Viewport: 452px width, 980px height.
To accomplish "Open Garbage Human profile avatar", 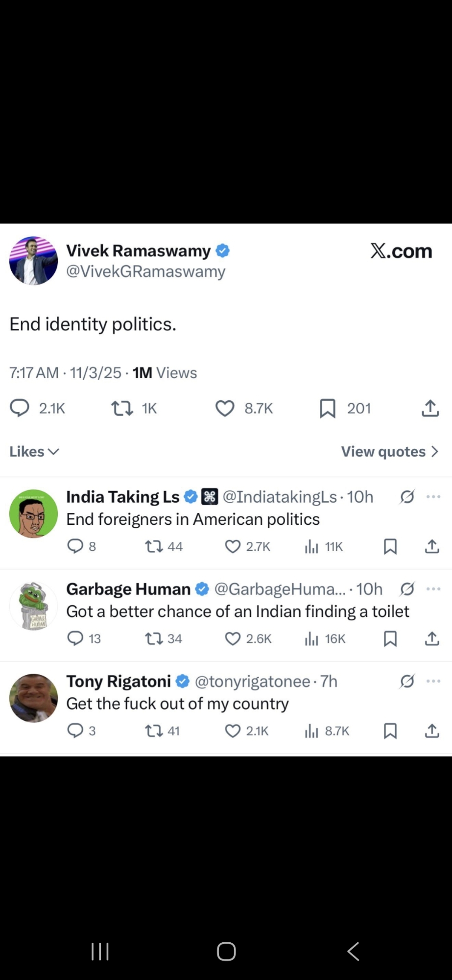I will pyautogui.click(x=33, y=606).
